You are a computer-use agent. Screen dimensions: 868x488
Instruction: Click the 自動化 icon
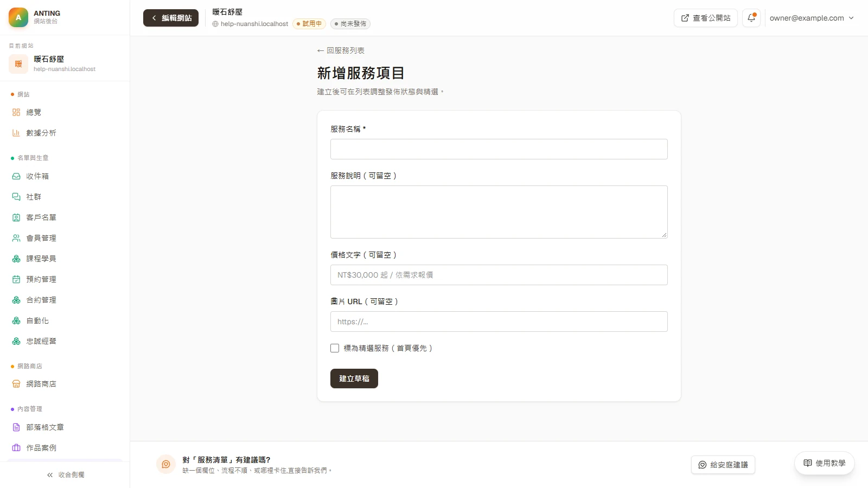(16, 321)
